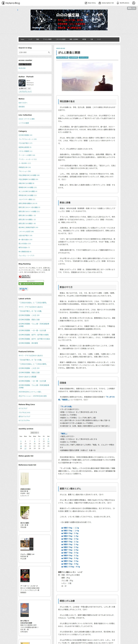Click the meditation article header photo
Image resolution: width=138 pixels, height=644 pixels.
click(x=87, y=77)
